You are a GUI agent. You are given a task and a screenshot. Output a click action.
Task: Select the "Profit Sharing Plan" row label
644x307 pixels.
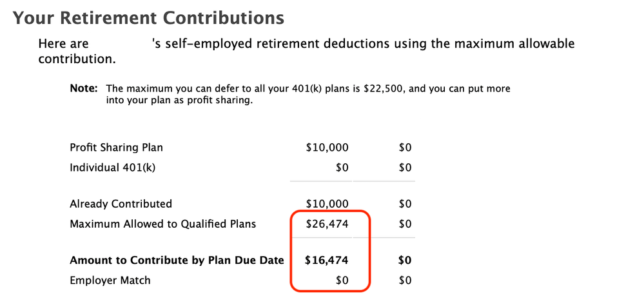click(116, 148)
